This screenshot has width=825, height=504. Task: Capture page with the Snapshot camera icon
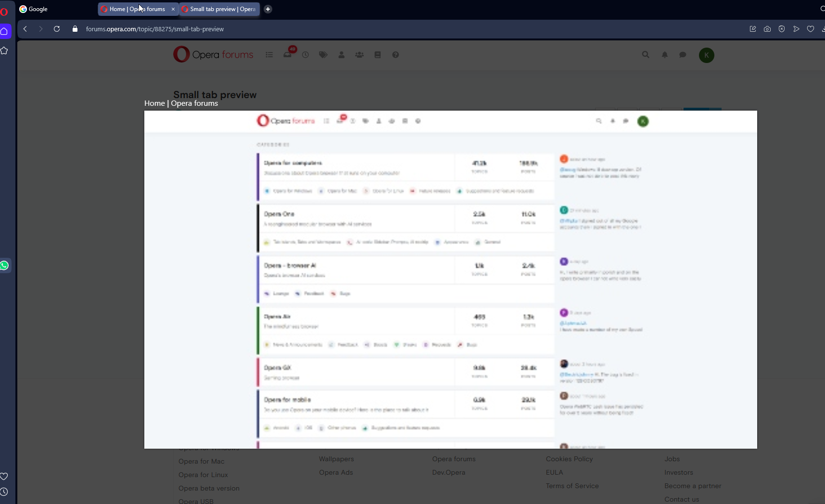point(767,29)
